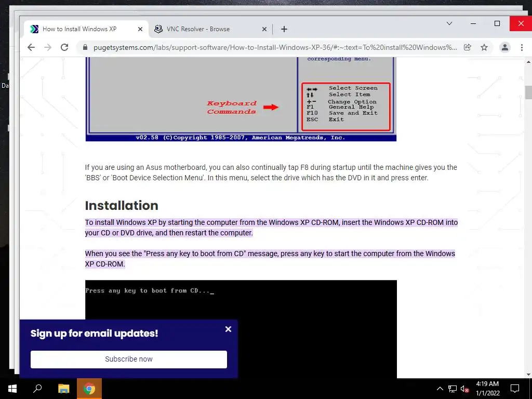The width and height of the screenshot is (532, 399).
Task: Open the network status tray icon
Action: tap(453, 389)
